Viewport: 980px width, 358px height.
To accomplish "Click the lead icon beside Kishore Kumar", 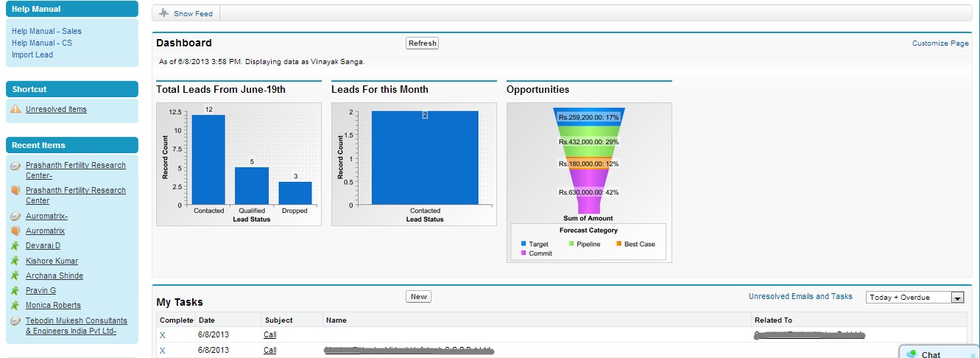I will point(15,261).
